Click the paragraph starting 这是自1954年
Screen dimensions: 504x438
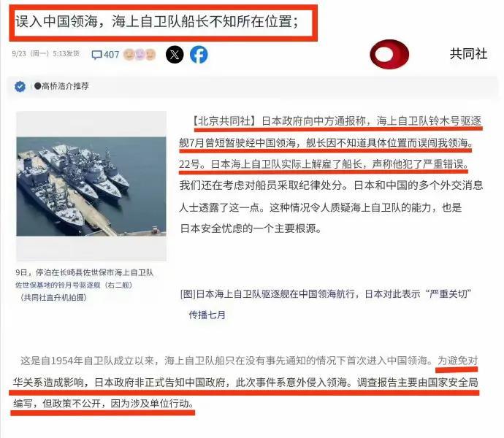pyautogui.click(x=246, y=382)
